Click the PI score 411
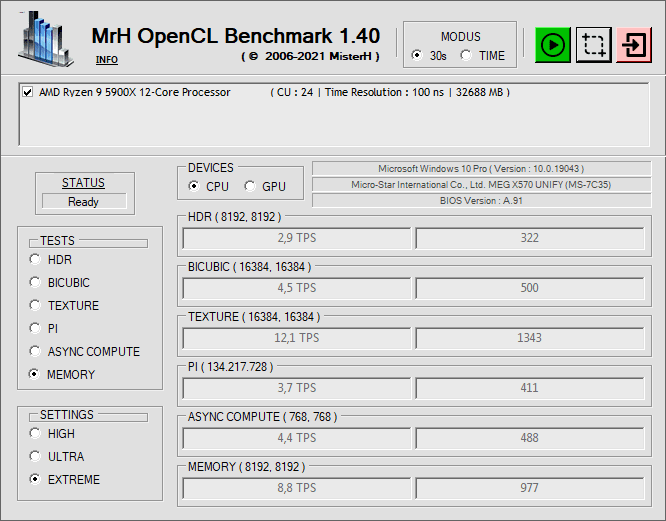Screen dimensions: 666x521 (x=530, y=388)
